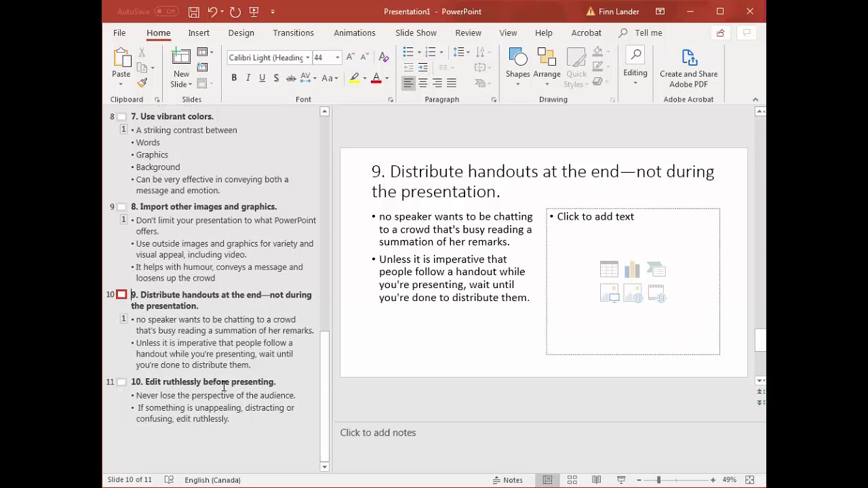Open font size dropdown
The width and height of the screenshot is (868, 488).
(x=337, y=58)
